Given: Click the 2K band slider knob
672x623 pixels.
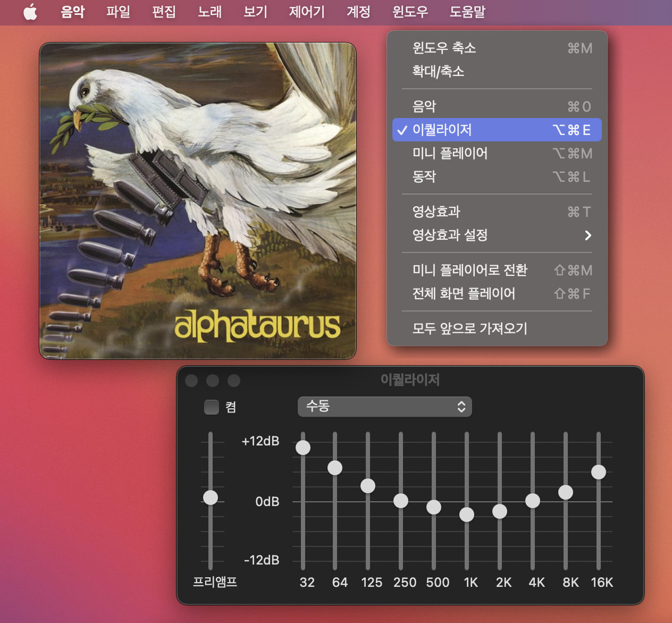Looking at the screenshot, I should 500,511.
